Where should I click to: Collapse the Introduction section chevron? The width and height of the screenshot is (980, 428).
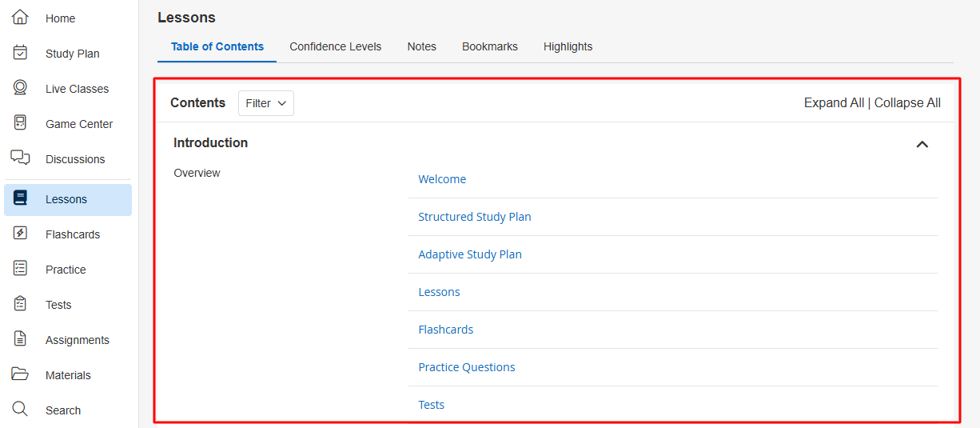922,144
